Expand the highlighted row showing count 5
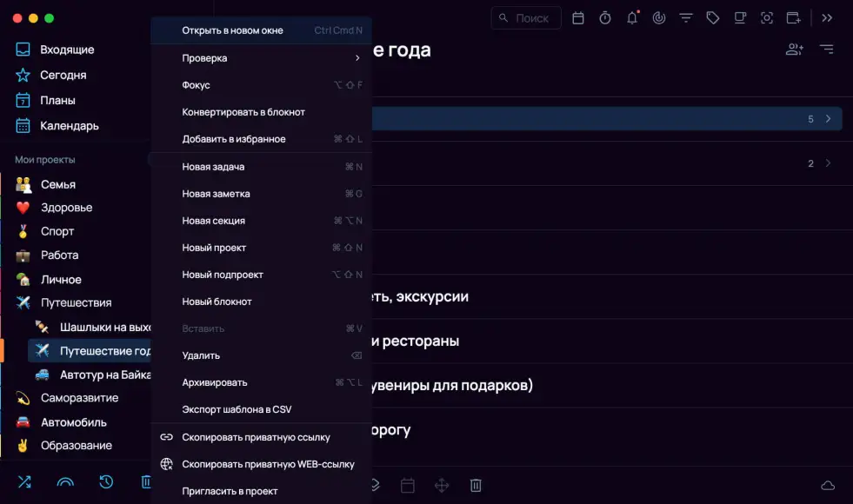This screenshot has width=853, height=504. (x=828, y=118)
